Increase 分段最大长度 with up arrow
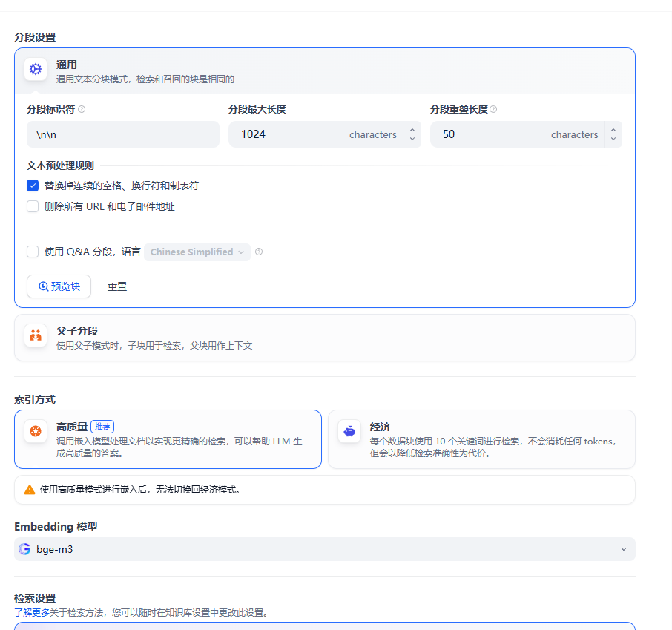Image resolution: width=672 pixels, height=630 pixels. 412,130
